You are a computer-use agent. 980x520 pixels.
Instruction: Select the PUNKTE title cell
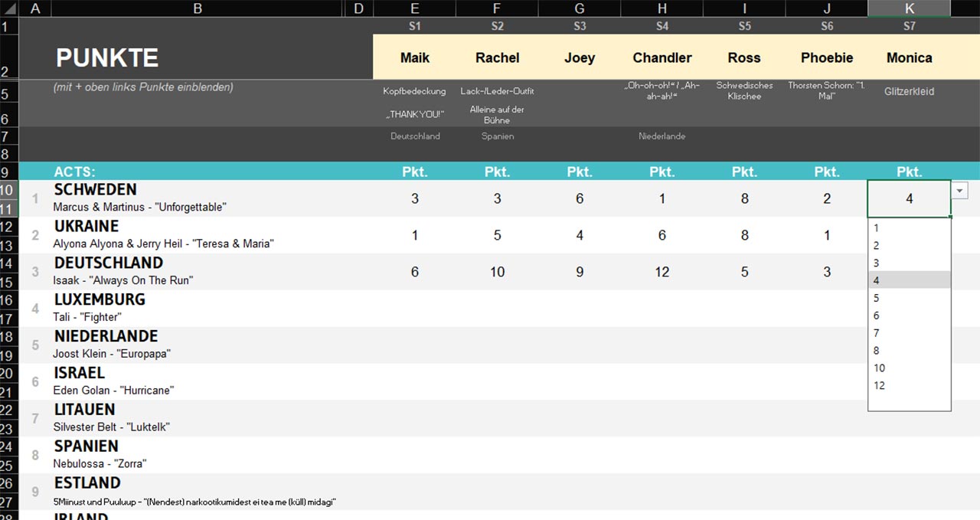107,58
